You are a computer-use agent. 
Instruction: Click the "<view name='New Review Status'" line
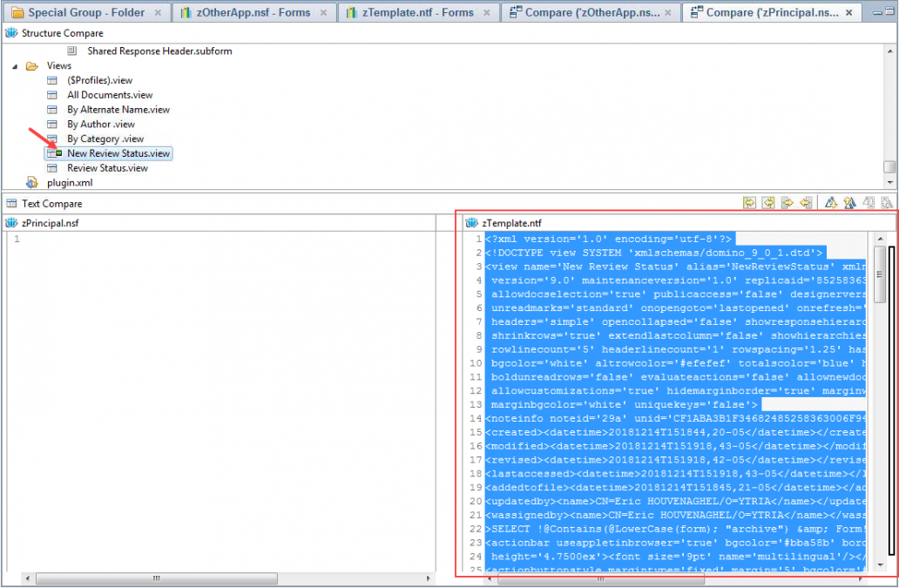(x=675, y=267)
